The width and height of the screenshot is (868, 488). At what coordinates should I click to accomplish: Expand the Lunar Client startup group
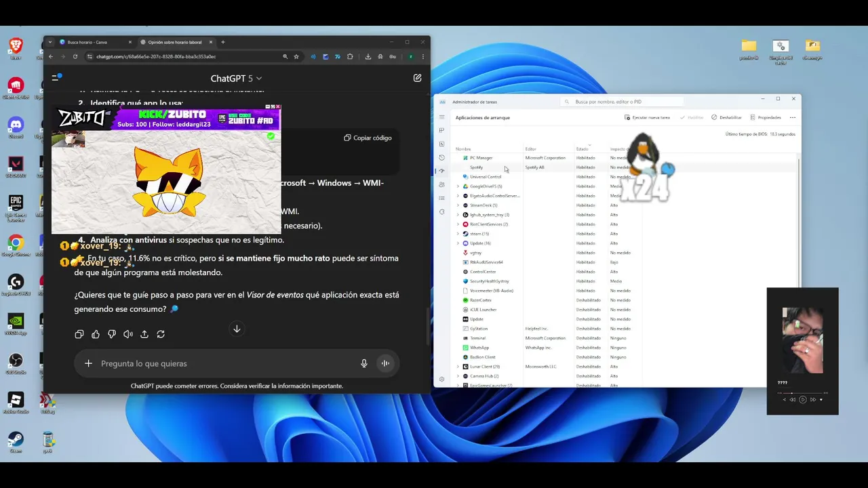tap(458, 367)
